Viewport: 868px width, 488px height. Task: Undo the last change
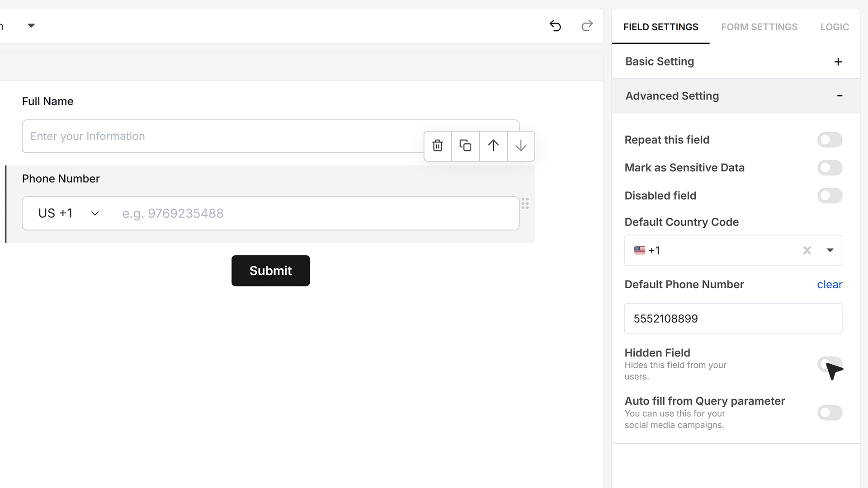click(x=555, y=26)
